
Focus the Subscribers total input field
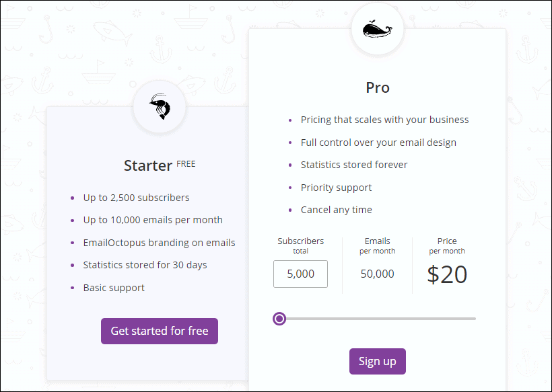tap(300, 274)
